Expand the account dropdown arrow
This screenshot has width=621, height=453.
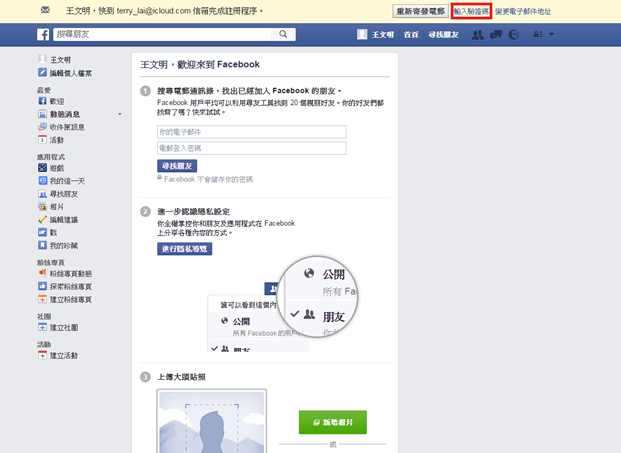(552, 34)
